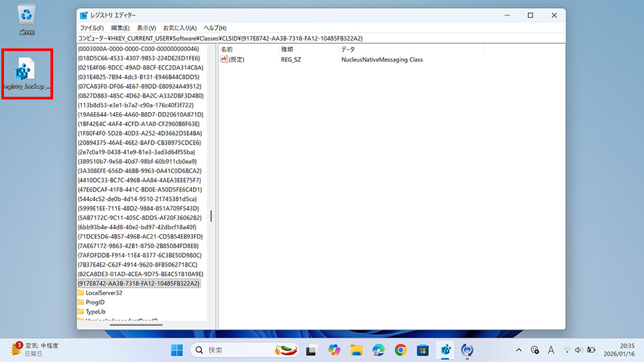Show hidden system tray icons
Viewport: 644px width, 362px height.
pos(518,349)
